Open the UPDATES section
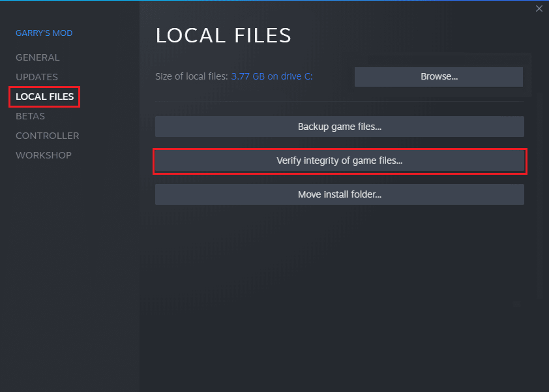549x392 pixels. pos(37,77)
